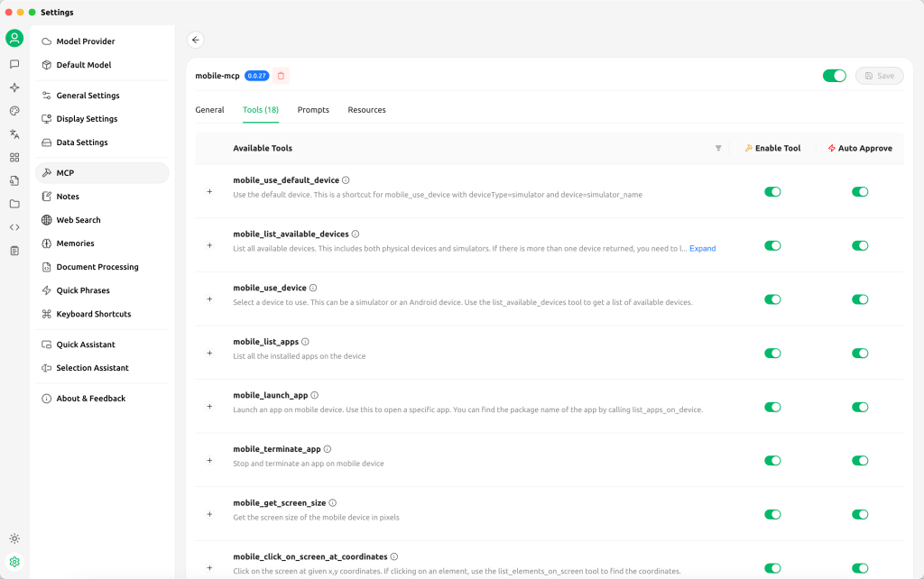The image size is (924, 579).
Task: Open the code icon in left sidebar
Action: (x=14, y=227)
